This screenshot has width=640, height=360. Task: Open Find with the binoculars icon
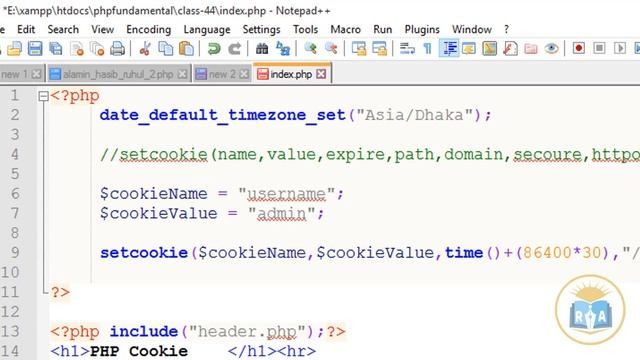pos(262,49)
